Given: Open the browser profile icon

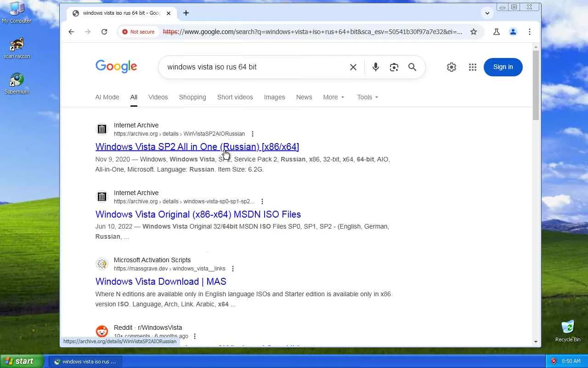Looking at the screenshot, I should [x=513, y=32].
